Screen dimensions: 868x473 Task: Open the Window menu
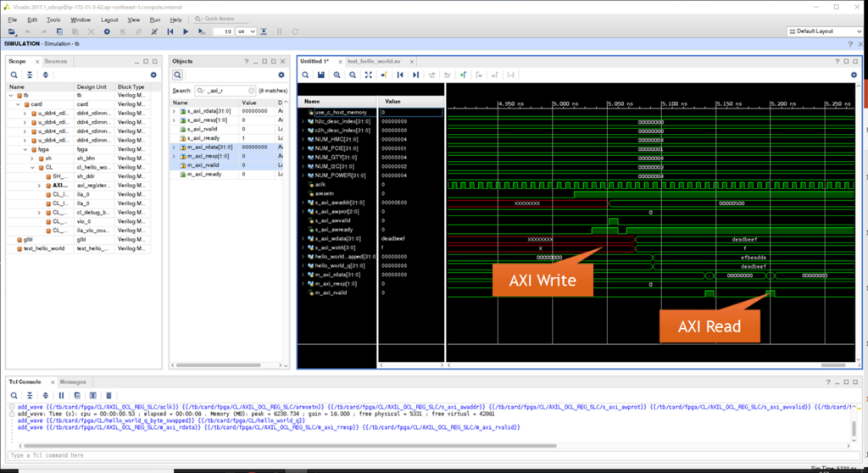pos(81,19)
